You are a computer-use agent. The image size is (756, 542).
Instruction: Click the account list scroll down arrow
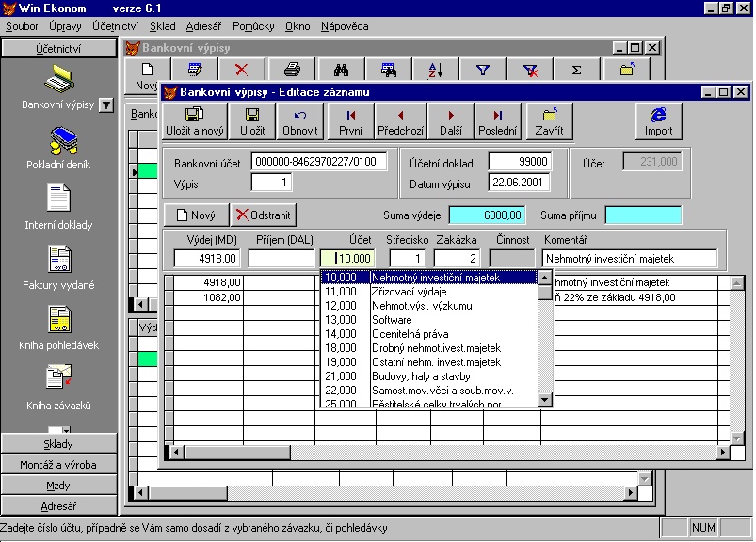(545, 399)
